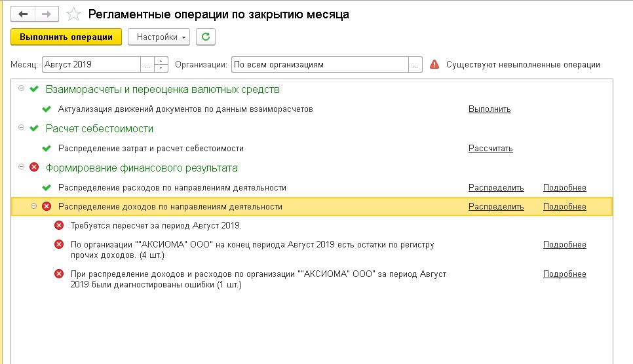Click Выполнить link for Актуализация движений
The width and height of the screenshot is (633, 364).
point(489,109)
